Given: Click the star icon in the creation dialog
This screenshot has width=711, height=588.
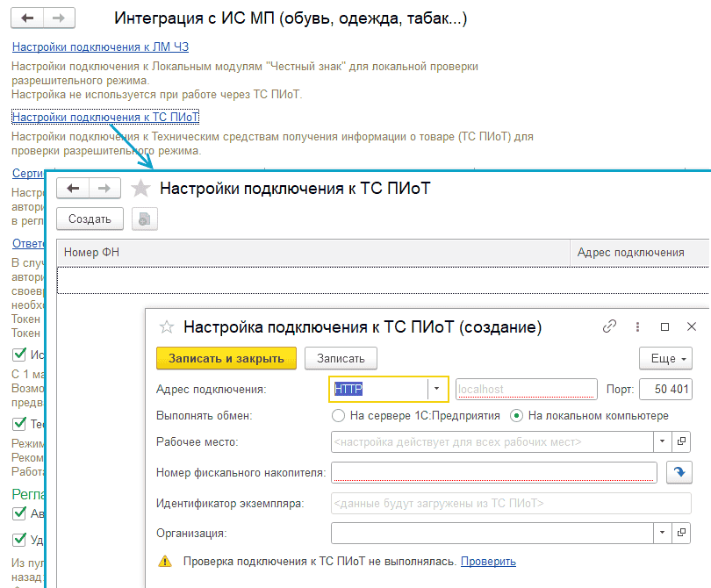Looking at the screenshot, I should click(166, 327).
